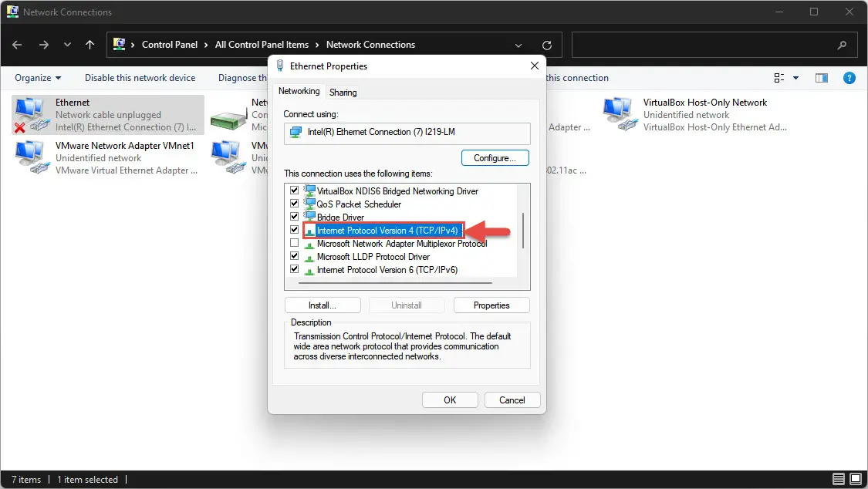Uncheck QoS Packet Scheduler
This screenshot has height=489, width=868.
point(295,204)
